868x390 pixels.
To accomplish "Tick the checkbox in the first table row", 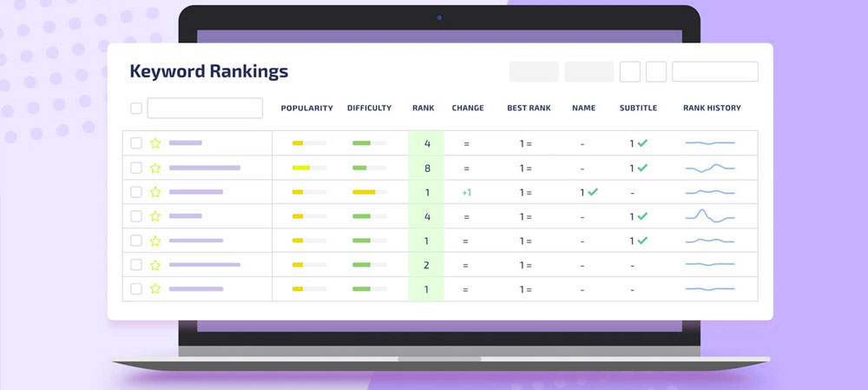I will (136, 143).
